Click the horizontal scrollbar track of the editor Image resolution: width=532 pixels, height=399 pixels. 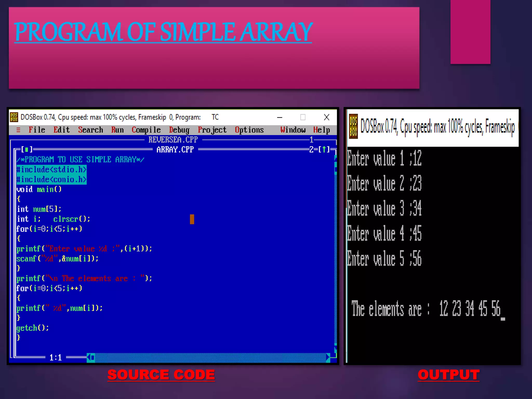(x=210, y=358)
